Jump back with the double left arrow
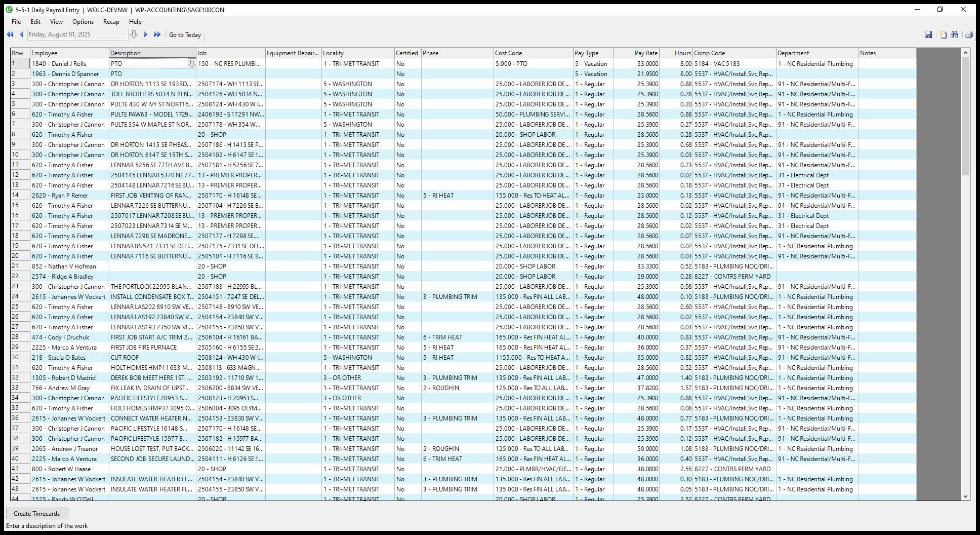The height and width of the screenshot is (535, 980). point(10,34)
